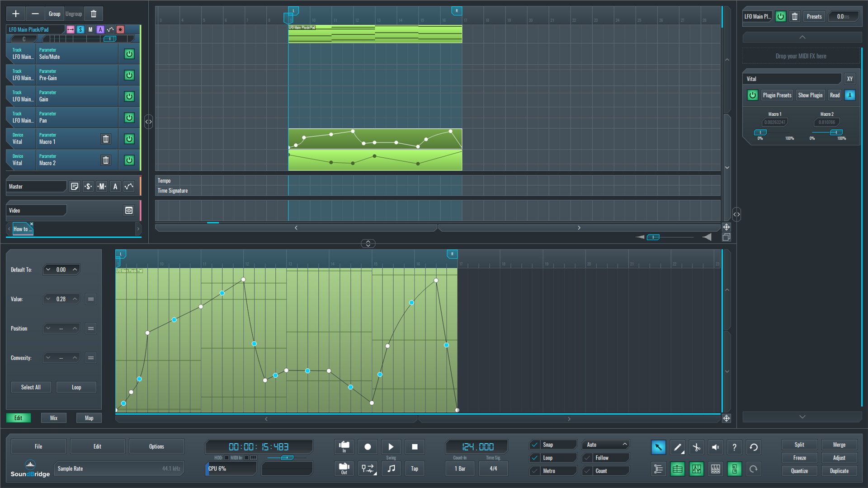
Task: Decrease the Default To value arrow
Action: [x=48, y=270]
